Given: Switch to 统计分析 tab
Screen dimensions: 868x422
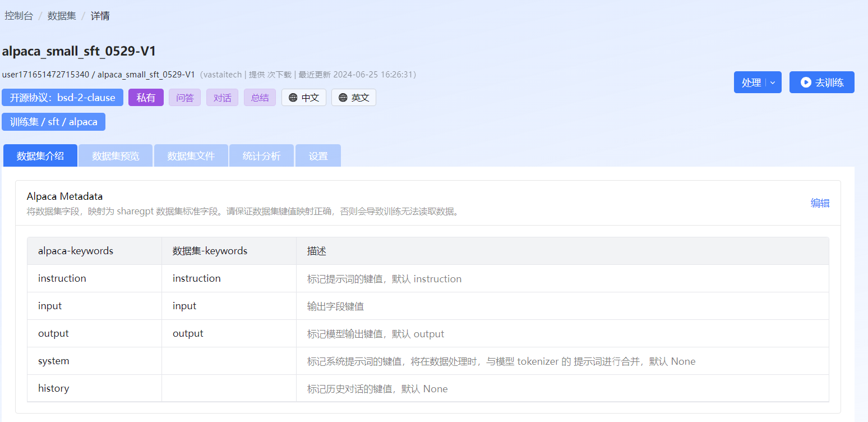Looking at the screenshot, I should pyautogui.click(x=261, y=156).
